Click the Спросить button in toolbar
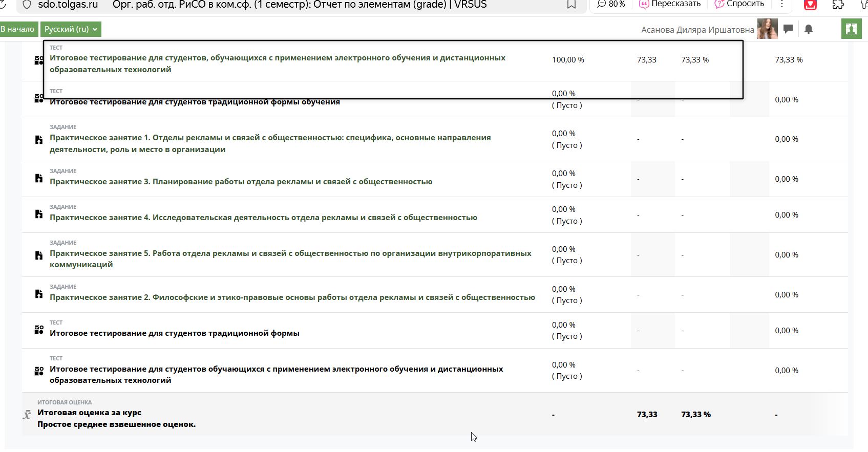 739,4
